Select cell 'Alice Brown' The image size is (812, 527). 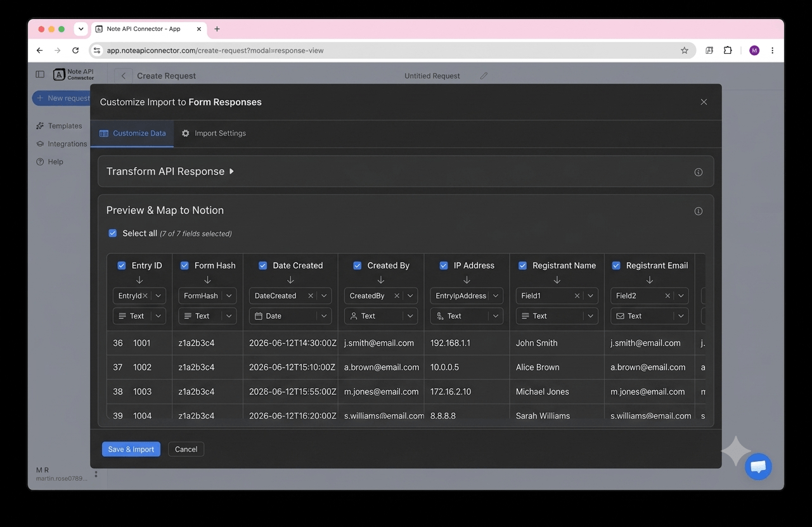click(x=538, y=367)
